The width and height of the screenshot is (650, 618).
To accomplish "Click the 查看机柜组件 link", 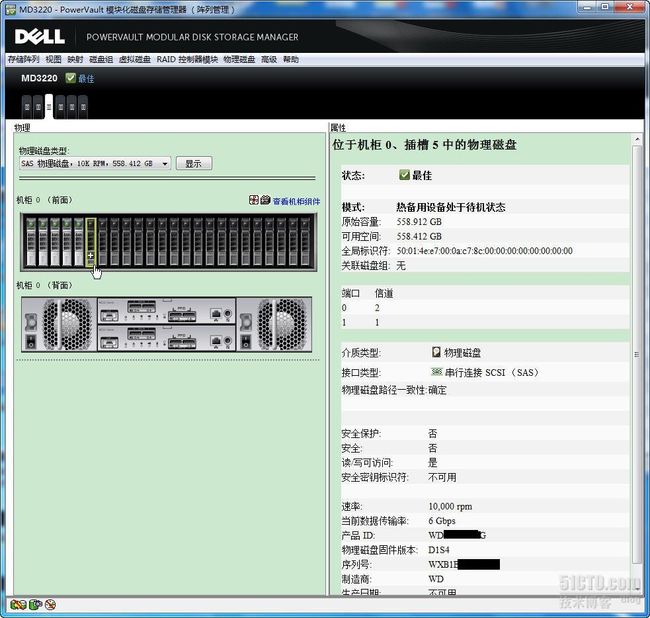I will coord(296,201).
